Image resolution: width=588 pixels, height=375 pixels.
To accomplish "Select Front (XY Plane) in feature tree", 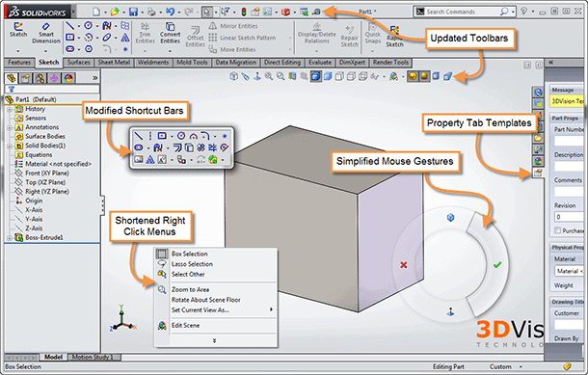I will coord(47,174).
